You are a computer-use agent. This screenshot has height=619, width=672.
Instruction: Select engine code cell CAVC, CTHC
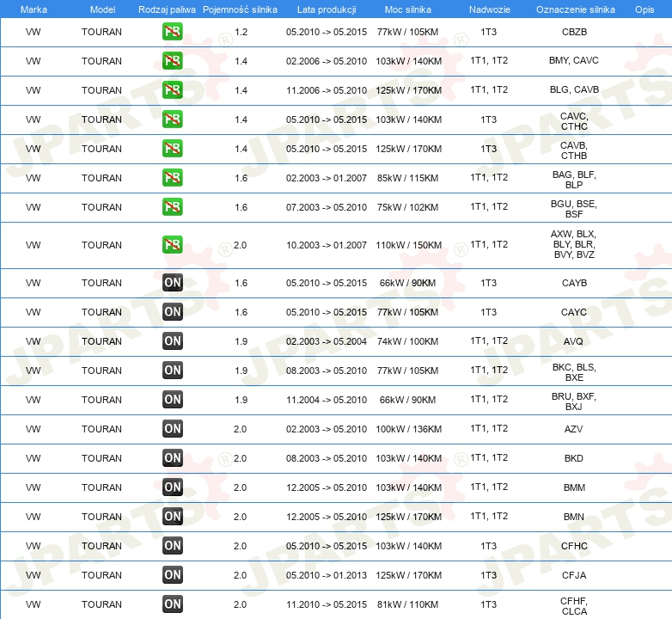(x=574, y=121)
